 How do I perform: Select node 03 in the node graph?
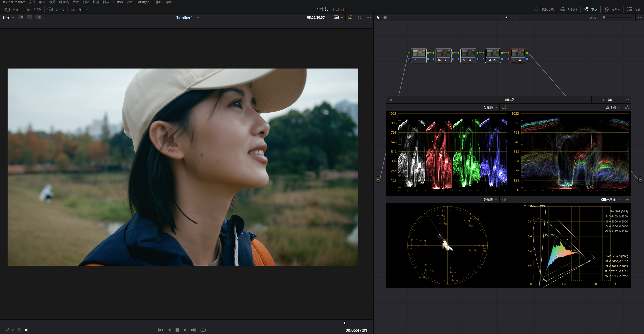point(468,56)
